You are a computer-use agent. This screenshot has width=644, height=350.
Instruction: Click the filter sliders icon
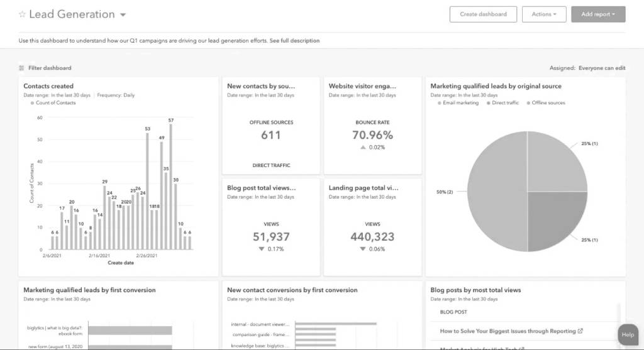(21, 68)
